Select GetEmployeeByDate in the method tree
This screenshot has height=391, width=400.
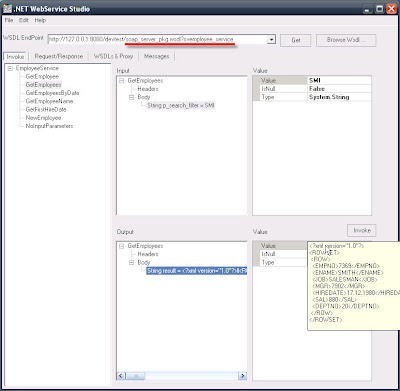(52, 93)
